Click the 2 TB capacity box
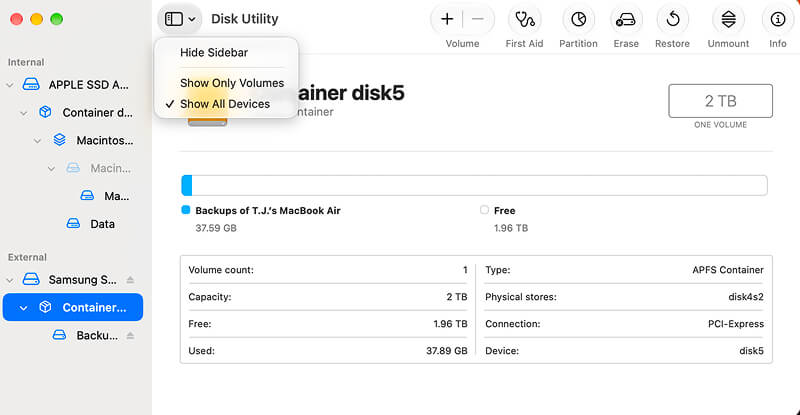Image resolution: width=800 pixels, height=415 pixels. (x=720, y=101)
